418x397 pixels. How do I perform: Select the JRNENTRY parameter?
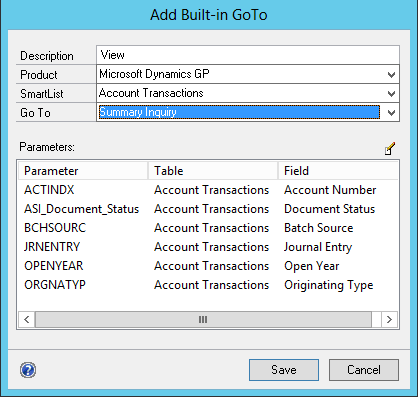tap(52, 247)
